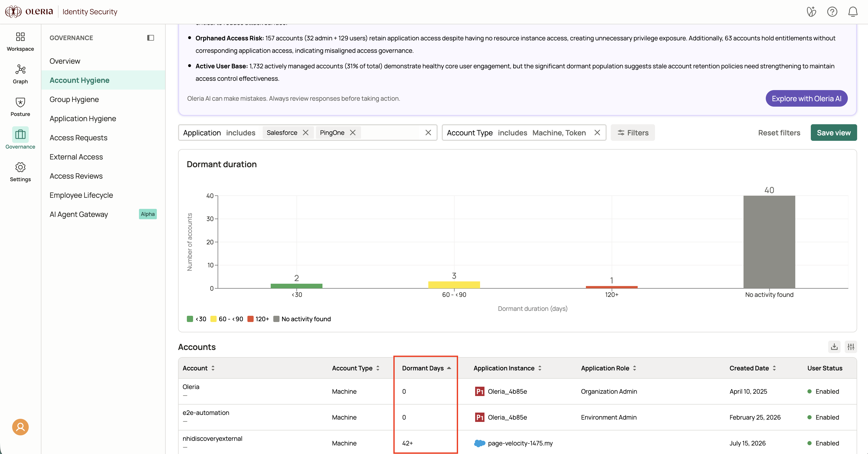868x454 pixels.
Task: Click page-velocity-1475.my instance
Action: 520,443
